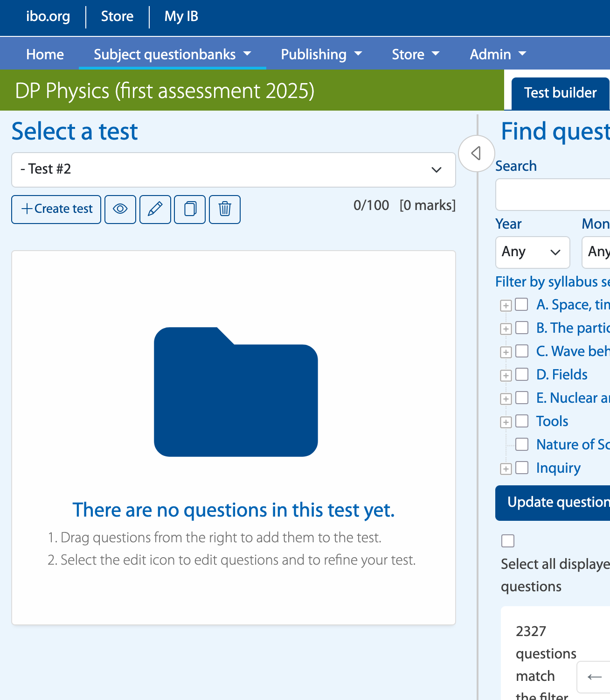Enable Select all displayed questions checkbox

pyautogui.click(x=508, y=541)
